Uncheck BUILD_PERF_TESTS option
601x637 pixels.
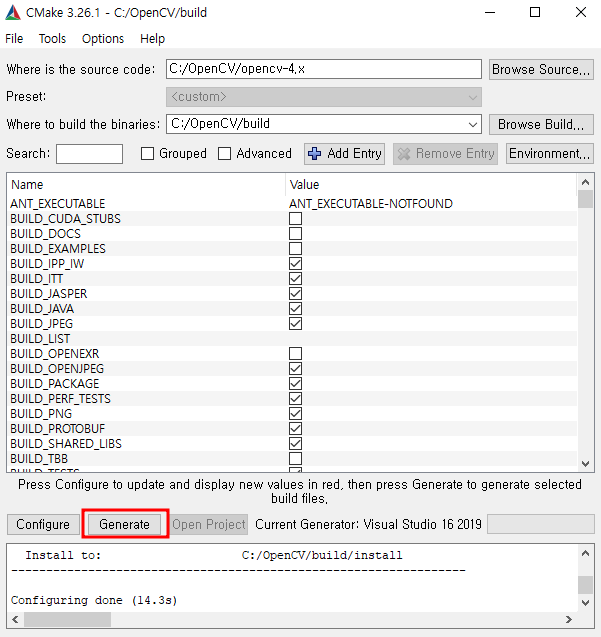pos(295,399)
